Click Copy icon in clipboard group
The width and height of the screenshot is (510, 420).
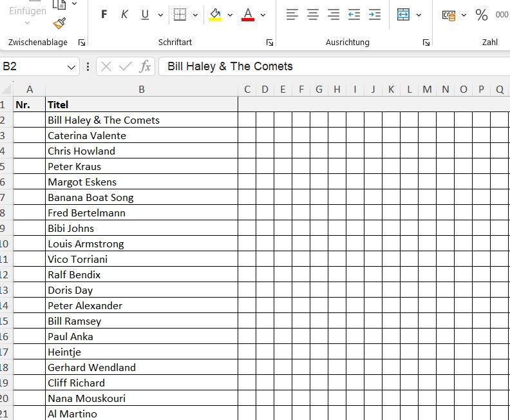tap(59, 5)
